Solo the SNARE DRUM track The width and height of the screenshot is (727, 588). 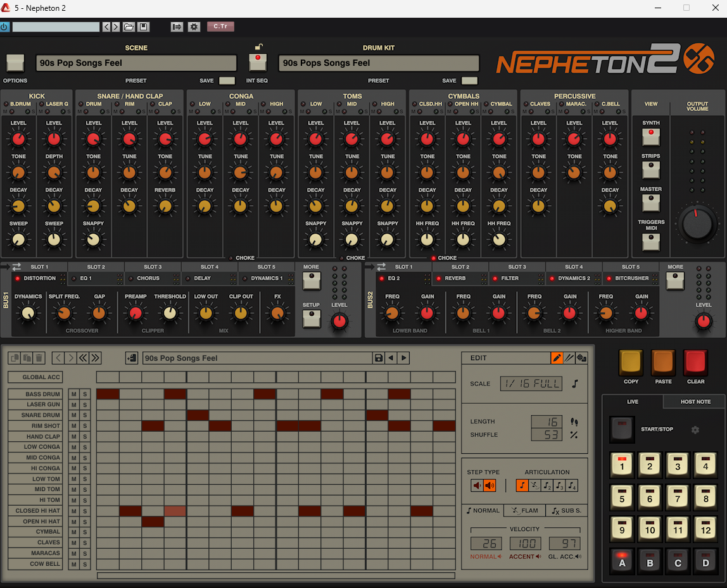point(85,416)
